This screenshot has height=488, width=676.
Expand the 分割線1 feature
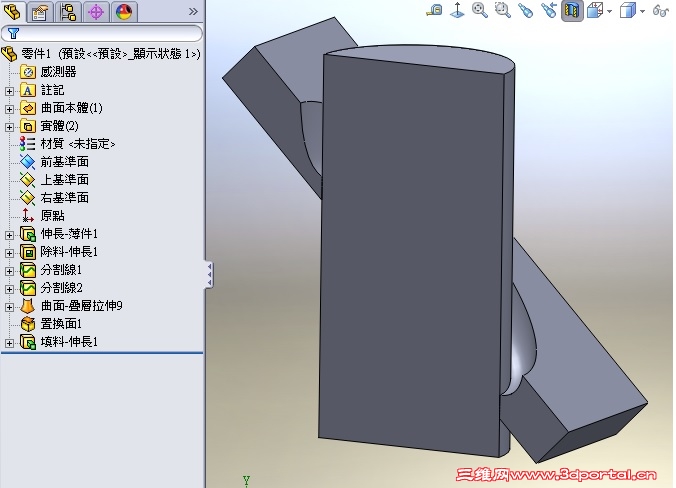[9, 271]
